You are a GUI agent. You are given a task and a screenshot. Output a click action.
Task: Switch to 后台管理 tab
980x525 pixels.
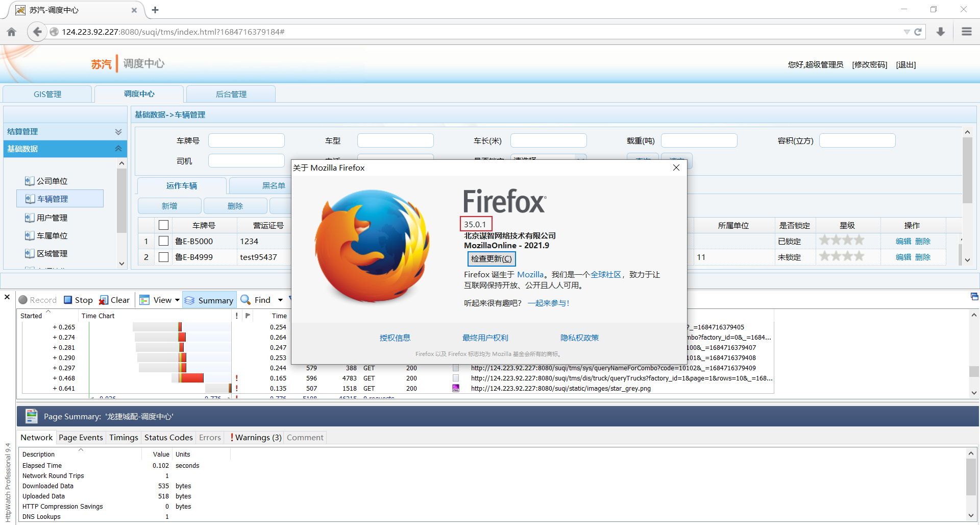[x=231, y=94]
